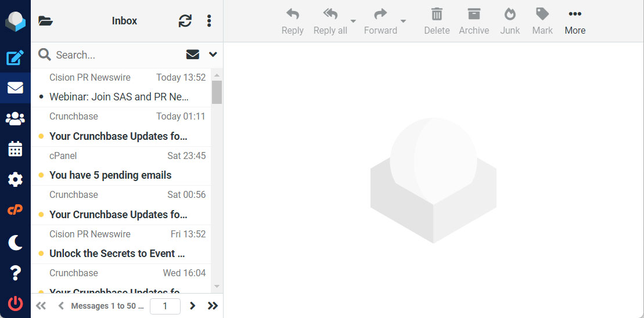Image resolution: width=644 pixels, height=318 pixels.
Task: Toggle the unread messages envelope filter
Action: (x=193, y=55)
